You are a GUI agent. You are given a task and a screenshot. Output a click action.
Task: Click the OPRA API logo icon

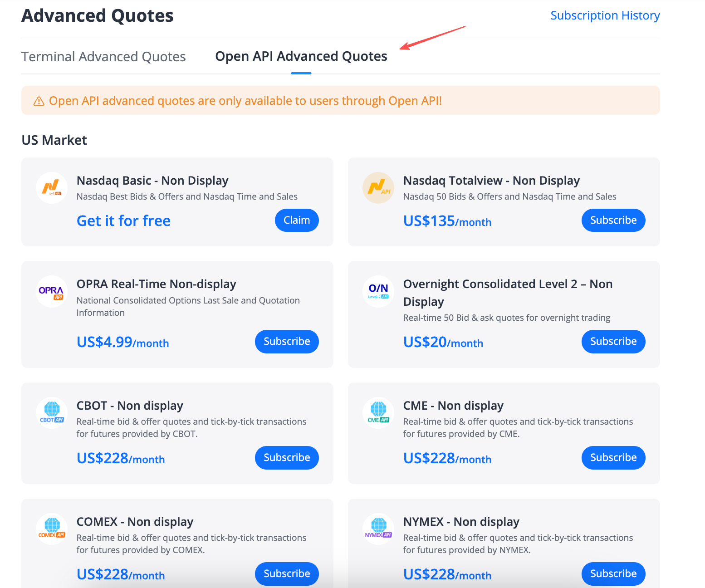click(x=52, y=291)
